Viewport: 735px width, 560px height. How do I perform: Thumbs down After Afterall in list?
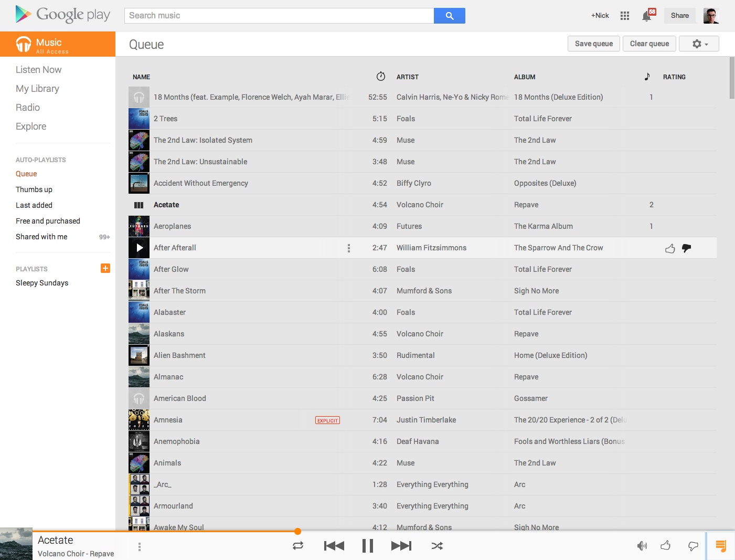point(686,248)
